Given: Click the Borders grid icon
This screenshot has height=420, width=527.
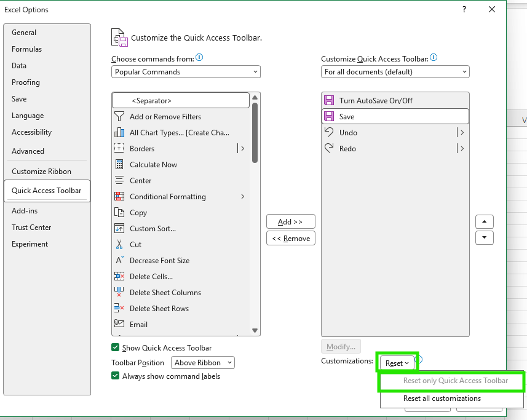Looking at the screenshot, I should 119,149.
